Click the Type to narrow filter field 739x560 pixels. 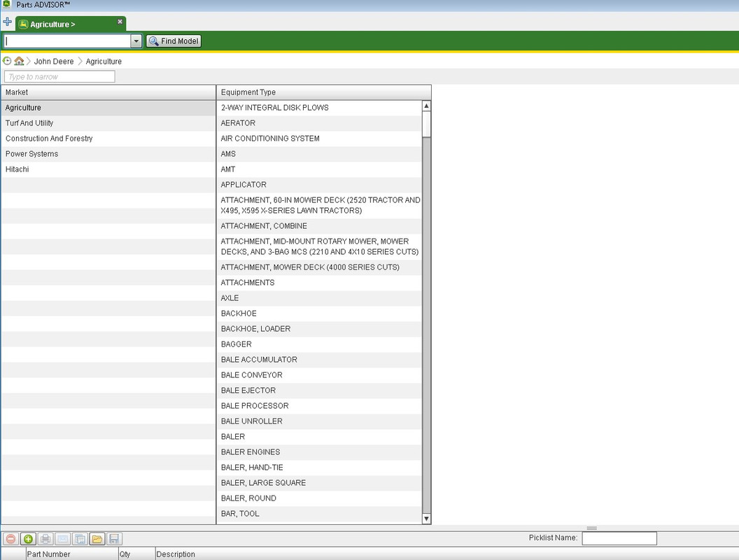tap(59, 76)
